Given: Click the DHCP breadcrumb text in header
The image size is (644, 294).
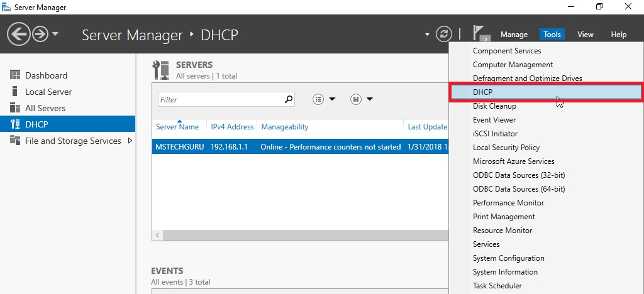Looking at the screenshot, I should (219, 35).
